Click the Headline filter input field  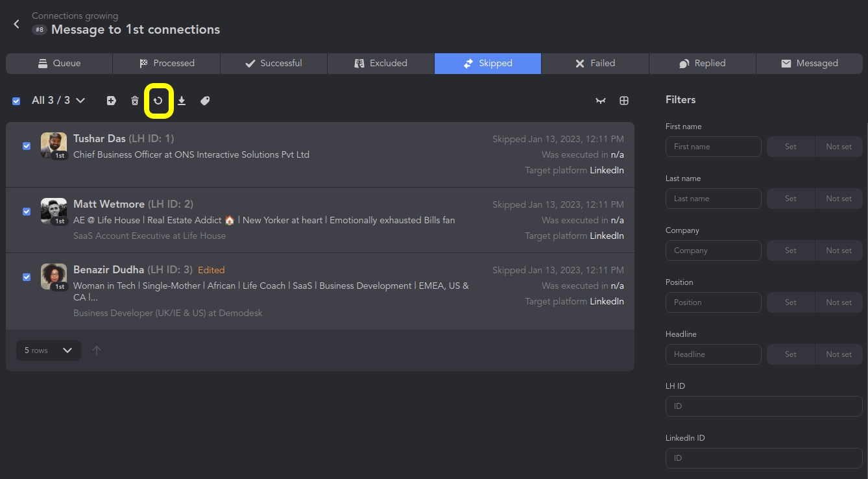(713, 354)
